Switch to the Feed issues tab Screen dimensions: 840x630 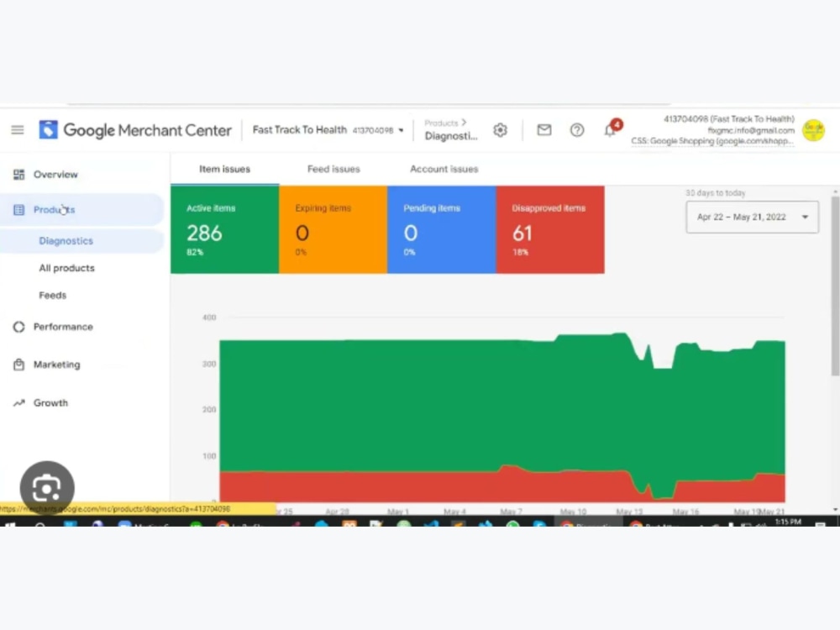[333, 170]
